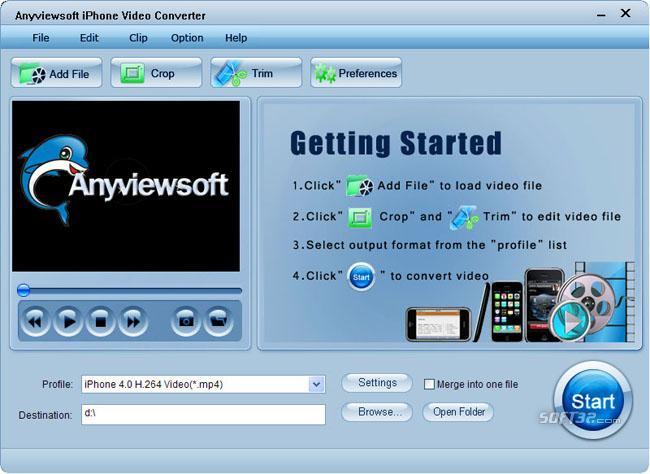Click the large Start convert button
Screen dimensions: 650x474
[x=593, y=400]
